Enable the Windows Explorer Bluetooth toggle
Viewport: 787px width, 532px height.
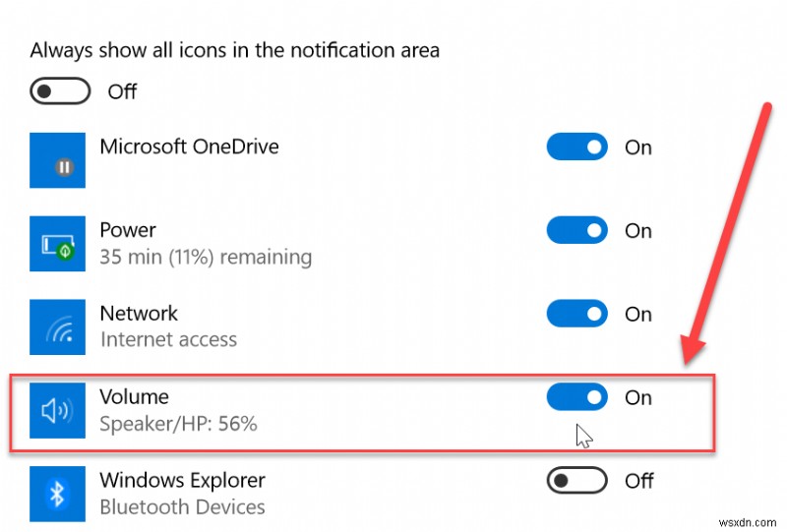577,481
